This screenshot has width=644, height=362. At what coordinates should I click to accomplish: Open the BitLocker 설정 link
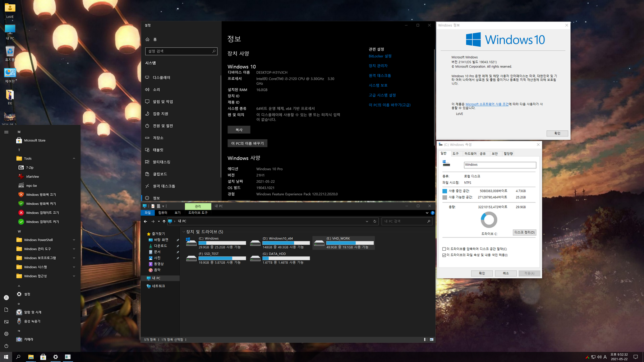coord(380,56)
